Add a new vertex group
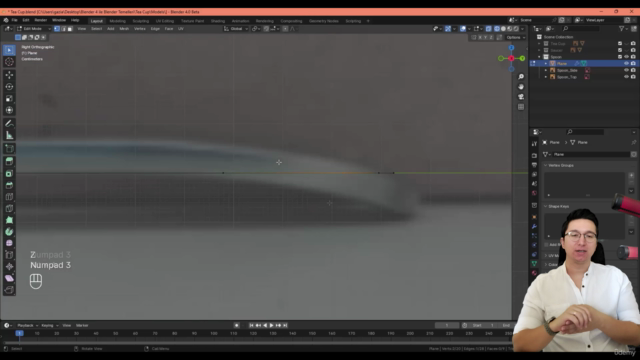This screenshot has width=640, height=360. 631,175
